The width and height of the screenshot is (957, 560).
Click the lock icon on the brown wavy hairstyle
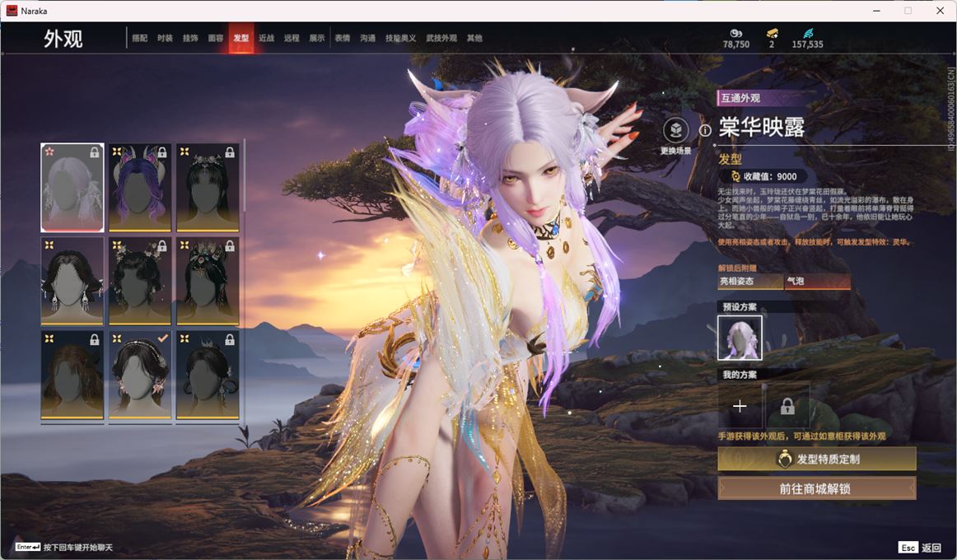(94, 339)
